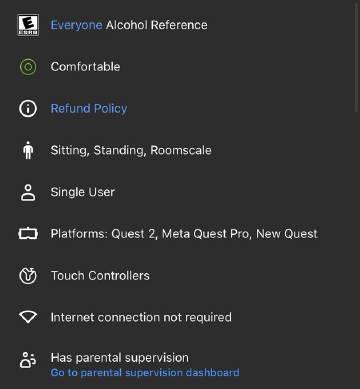This screenshot has height=389, width=360.
Task: Click the vertical scrollbar thumb
Action: pyautogui.click(x=356, y=57)
